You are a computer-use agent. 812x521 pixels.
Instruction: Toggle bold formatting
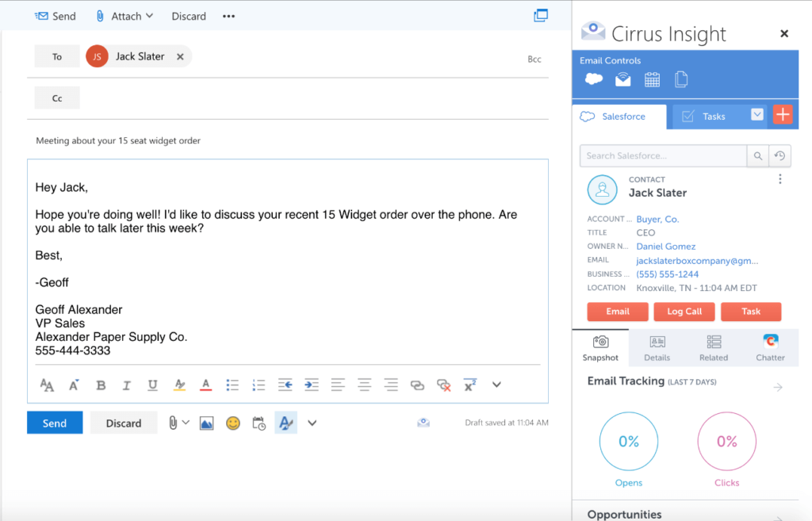click(101, 385)
